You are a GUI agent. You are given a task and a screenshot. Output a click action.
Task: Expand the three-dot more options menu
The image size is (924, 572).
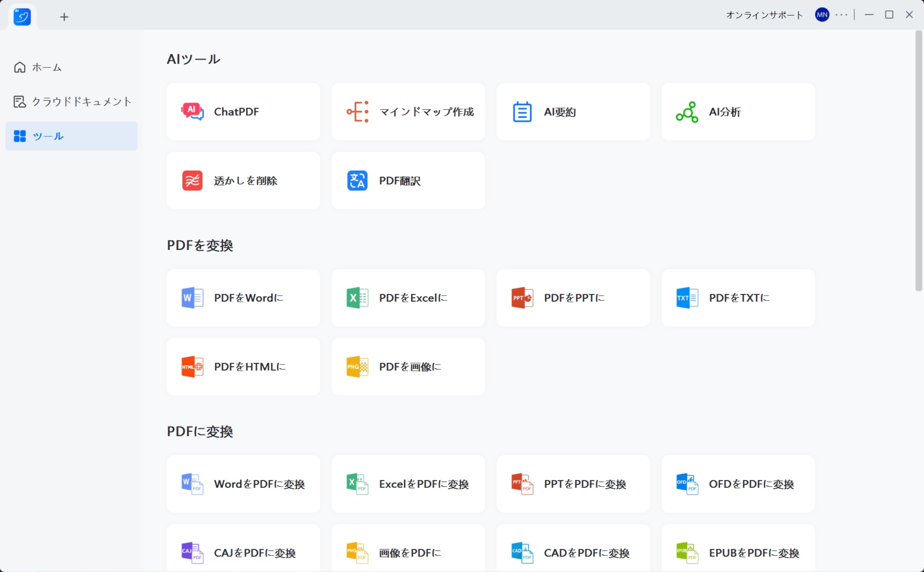(841, 15)
